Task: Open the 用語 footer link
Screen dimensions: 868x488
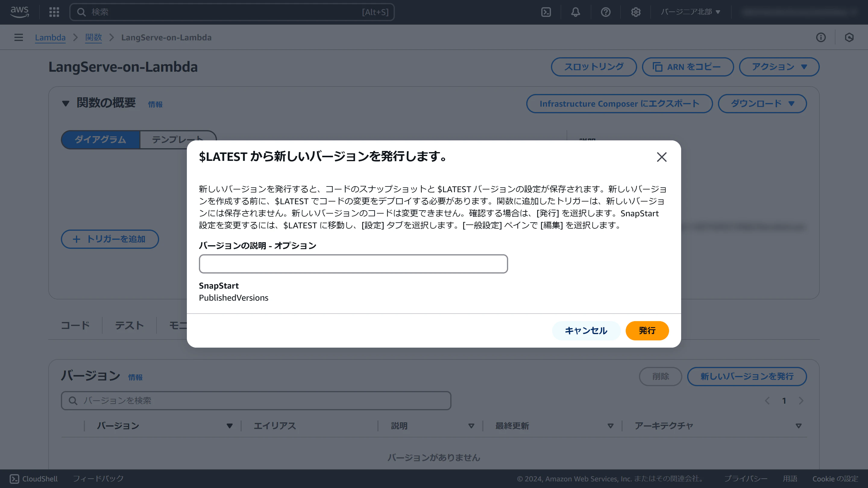Action: pyautogui.click(x=790, y=479)
